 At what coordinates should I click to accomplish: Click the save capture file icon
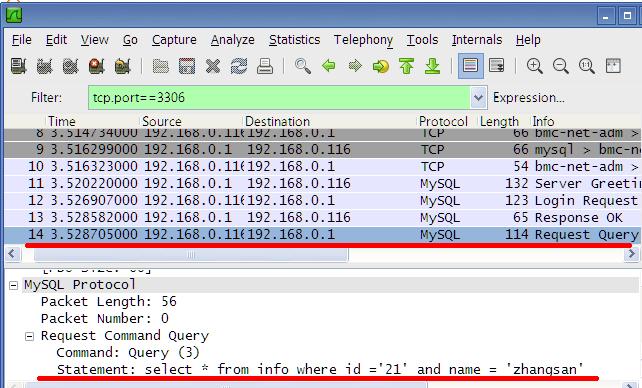(x=187, y=65)
